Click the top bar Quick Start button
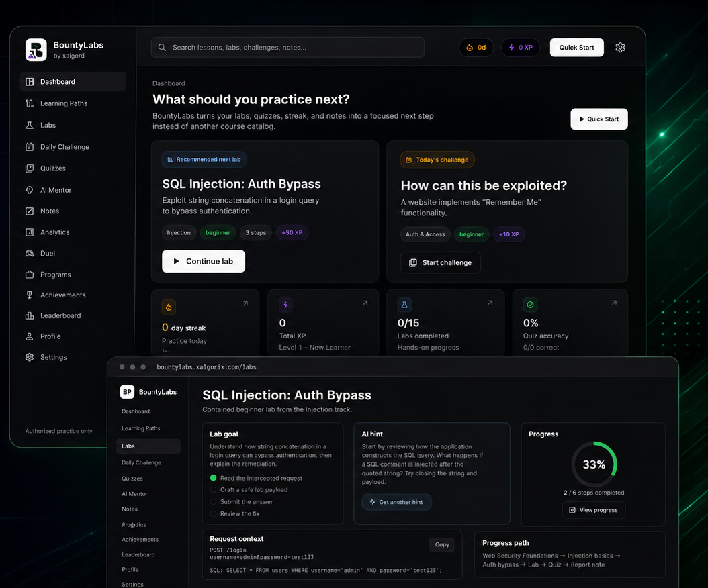708x588 pixels. (576, 48)
